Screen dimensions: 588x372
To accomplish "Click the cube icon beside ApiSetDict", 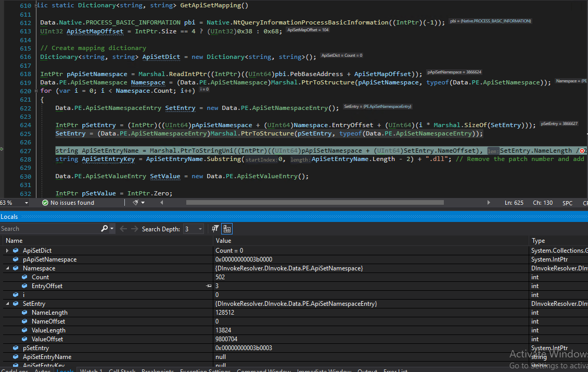I will [16, 251].
